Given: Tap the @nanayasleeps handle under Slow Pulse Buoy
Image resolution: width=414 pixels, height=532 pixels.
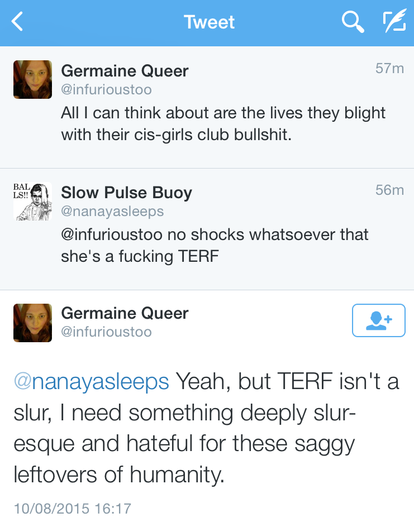Looking at the screenshot, I should coord(112,211).
